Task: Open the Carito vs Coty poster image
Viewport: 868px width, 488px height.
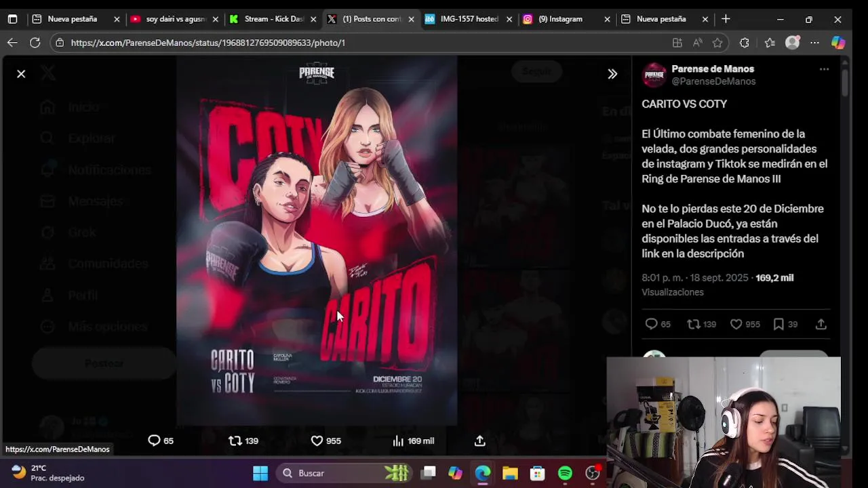Action: click(x=317, y=241)
